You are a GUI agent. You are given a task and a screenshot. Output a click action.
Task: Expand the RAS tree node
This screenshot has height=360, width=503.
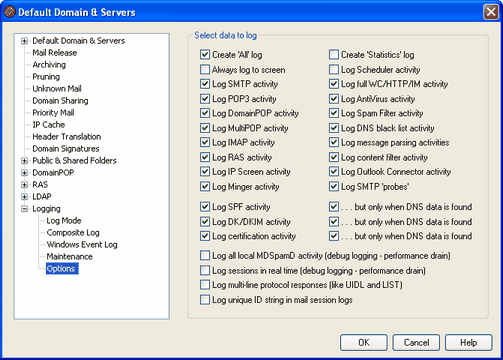point(24,185)
